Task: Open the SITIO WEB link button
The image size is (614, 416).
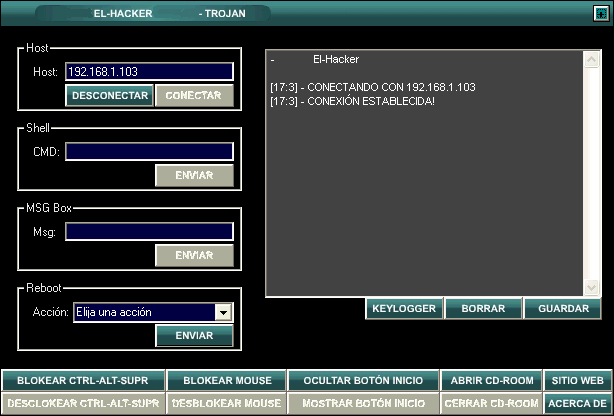Action: click(577, 381)
